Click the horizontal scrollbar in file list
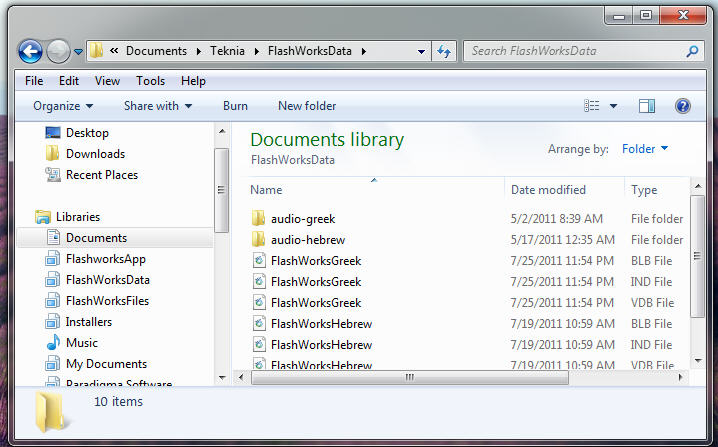Viewport: 718px width, 447px height. pos(409,377)
